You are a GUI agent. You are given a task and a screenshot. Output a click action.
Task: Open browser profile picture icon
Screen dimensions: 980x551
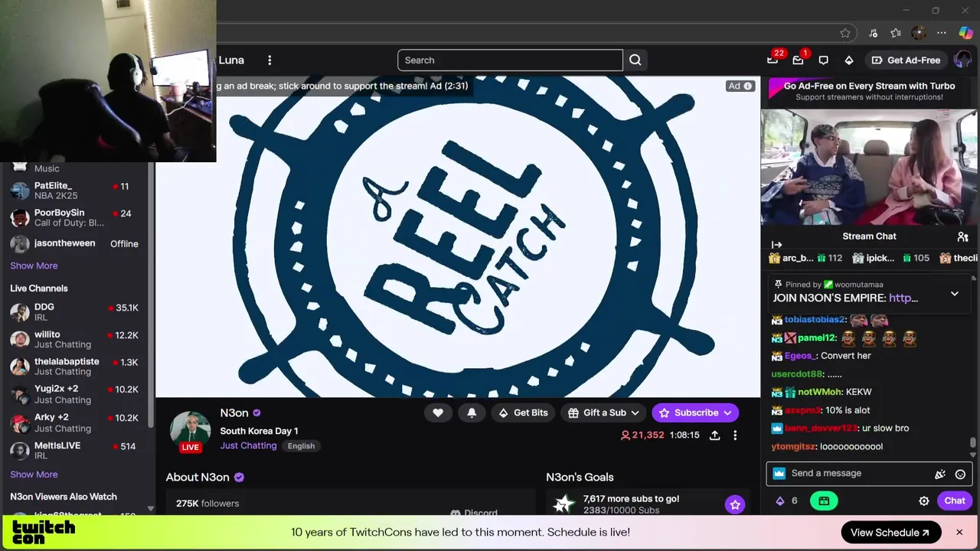pos(919,33)
